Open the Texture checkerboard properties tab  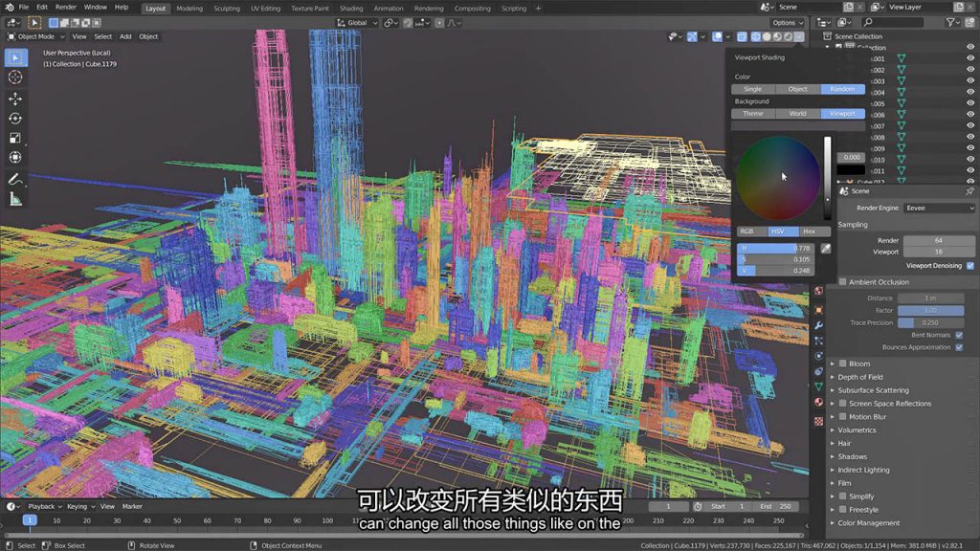tap(819, 422)
